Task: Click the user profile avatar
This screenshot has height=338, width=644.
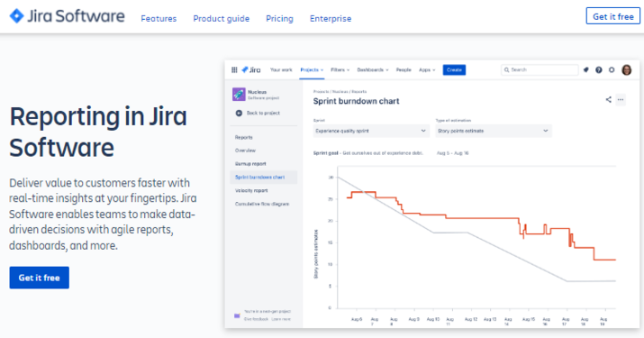Action: pos(627,70)
